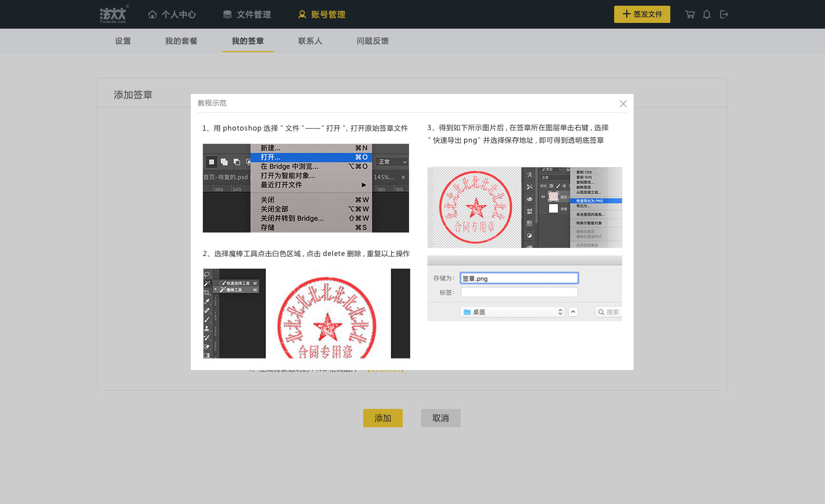Open 文件管理 from the top navigation
Image resolution: width=825 pixels, height=504 pixels.
coord(247,14)
